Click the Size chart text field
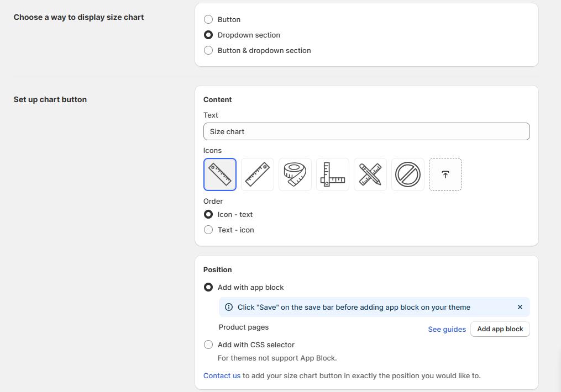Viewport: 561px width, 392px height. [366, 131]
